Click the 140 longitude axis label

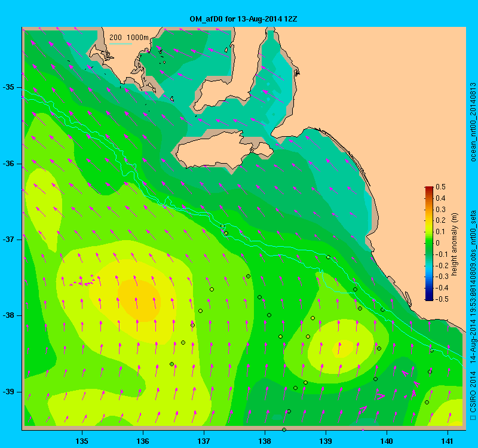(387, 441)
